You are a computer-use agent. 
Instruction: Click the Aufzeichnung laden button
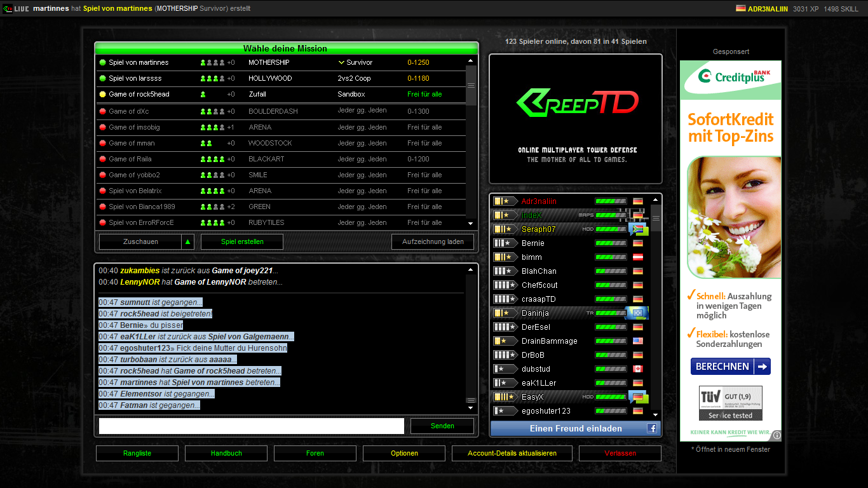433,241
